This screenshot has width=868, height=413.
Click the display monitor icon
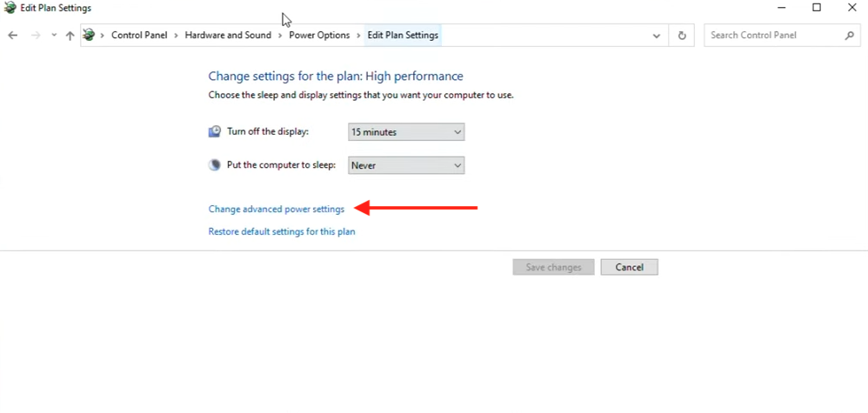pyautogui.click(x=215, y=132)
